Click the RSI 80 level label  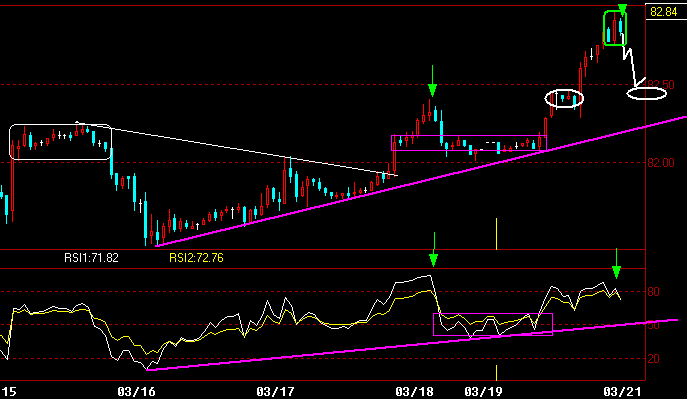653,292
